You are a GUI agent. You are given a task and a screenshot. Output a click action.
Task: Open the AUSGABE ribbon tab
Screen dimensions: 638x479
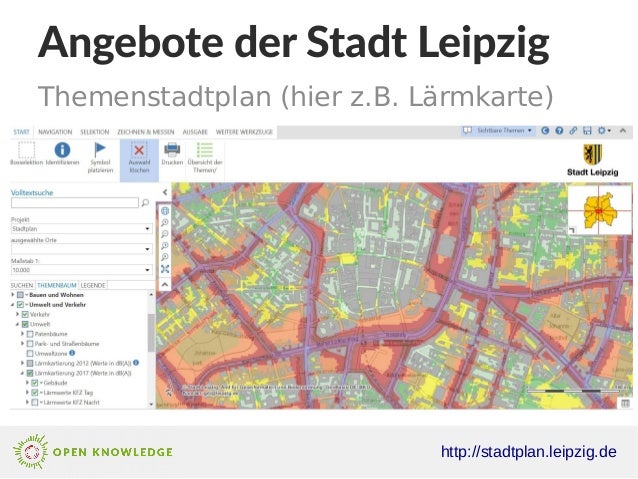click(195, 132)
